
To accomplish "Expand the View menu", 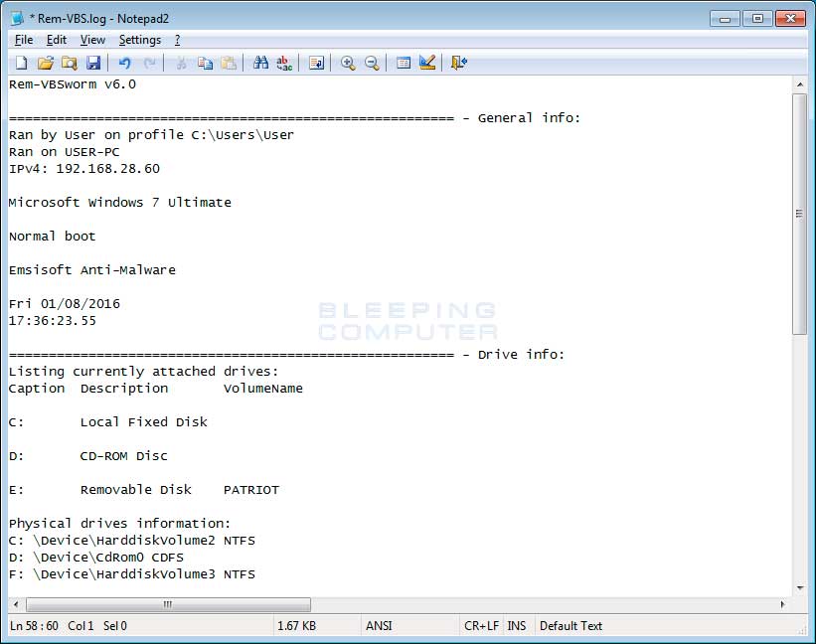I will (x=92, y=40).
